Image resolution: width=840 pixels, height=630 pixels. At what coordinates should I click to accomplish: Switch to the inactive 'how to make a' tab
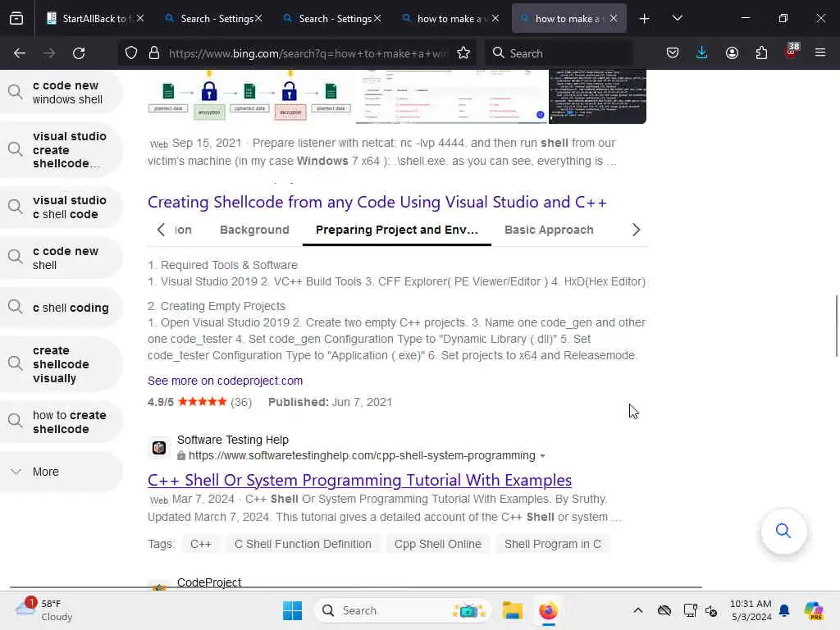[449, 19]
